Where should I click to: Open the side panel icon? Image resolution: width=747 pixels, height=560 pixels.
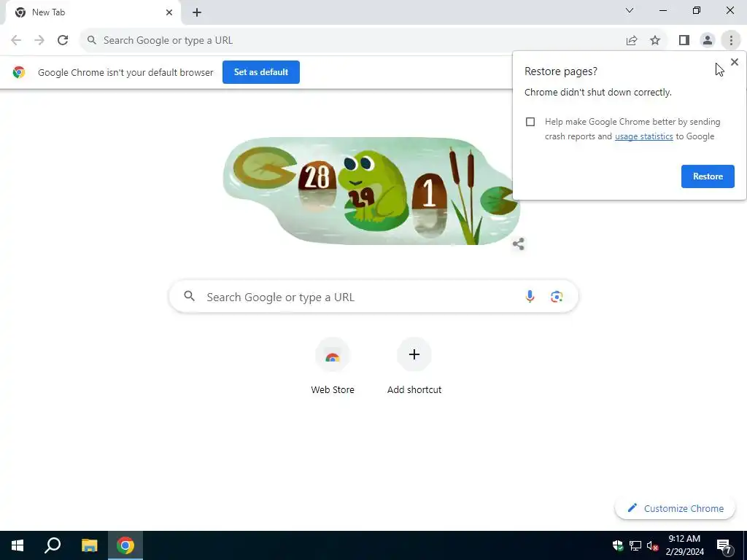684,41
